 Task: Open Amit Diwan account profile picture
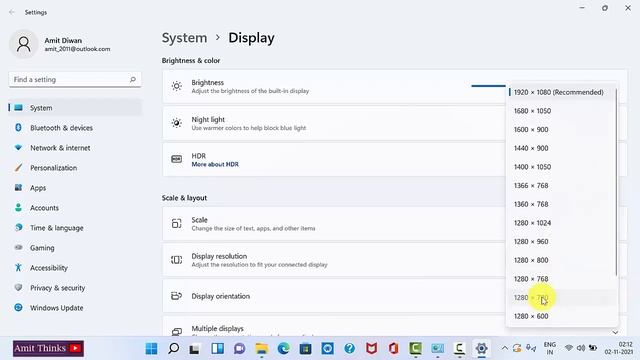tap(24, 44)
